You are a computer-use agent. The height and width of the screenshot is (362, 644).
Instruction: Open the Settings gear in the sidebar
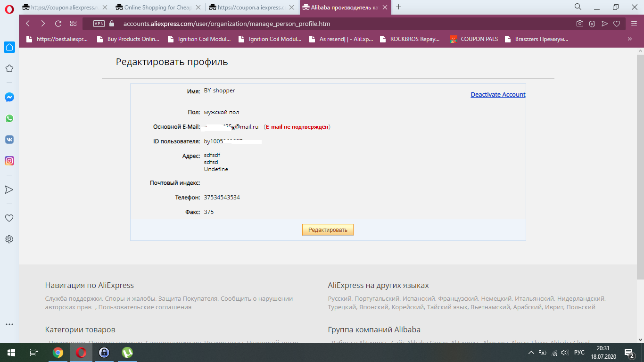click(9, 239)
